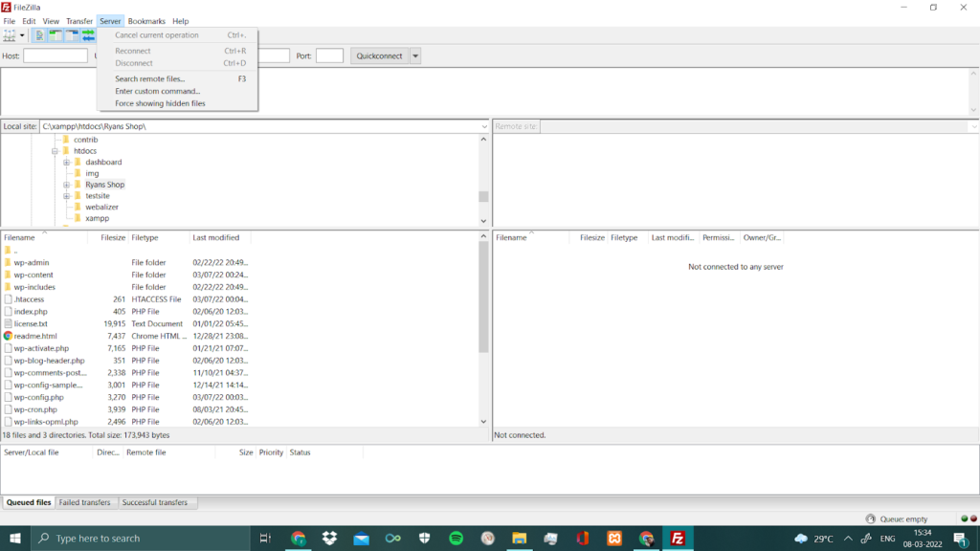
Task: Click the Quickconnect button
Action: click(x=379, y=55)
